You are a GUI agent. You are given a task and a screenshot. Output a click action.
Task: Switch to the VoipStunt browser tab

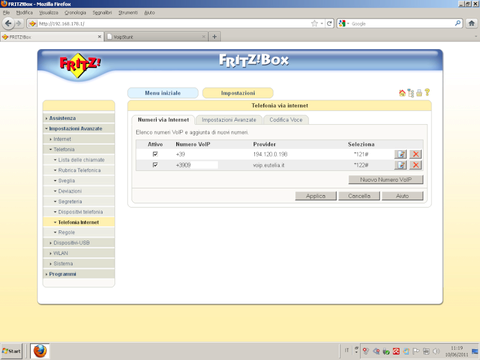click(x=156, y=37)
